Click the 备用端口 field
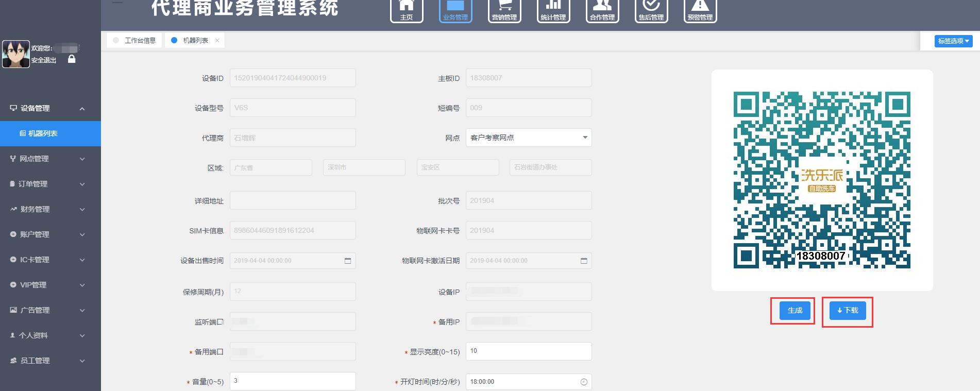 click(293, 351)
